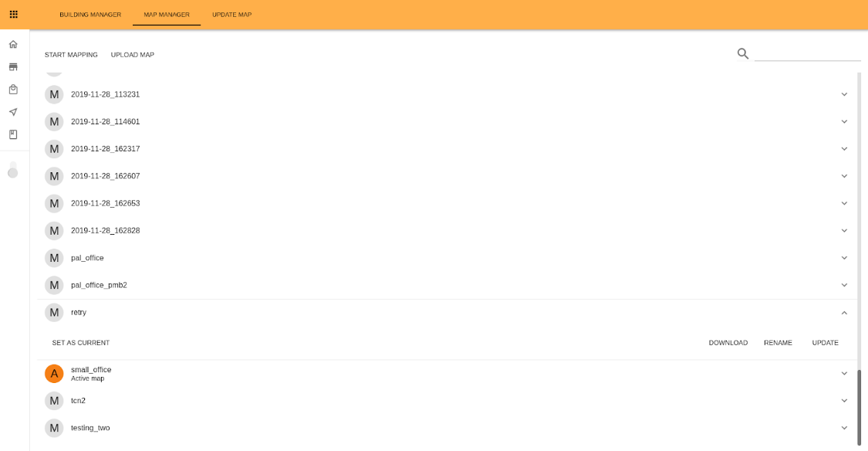This screenshot has height=451, width=868.
Task: Select the 2019-11-28_113231 map name
Action: point(105,94)
